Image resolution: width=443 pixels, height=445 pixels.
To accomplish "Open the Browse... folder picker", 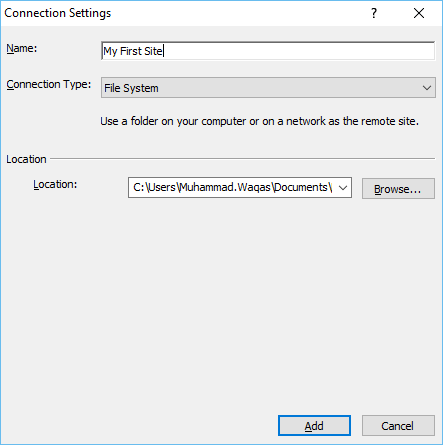I will click(398, 189).
